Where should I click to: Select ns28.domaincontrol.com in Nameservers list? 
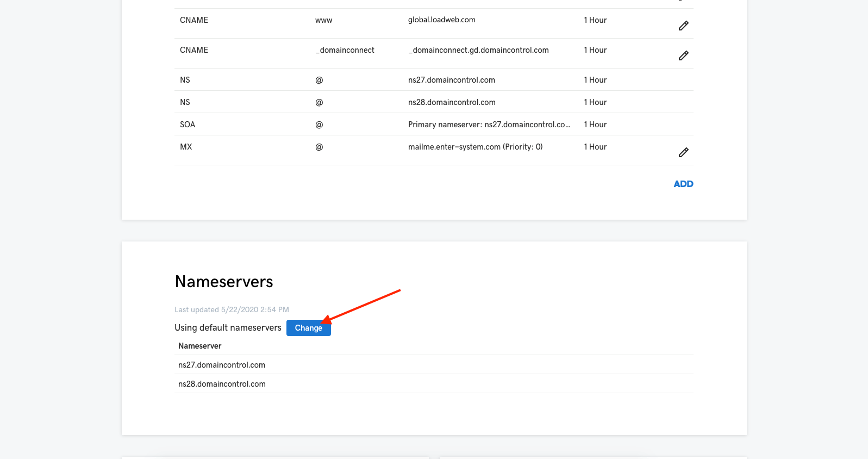coord(222,384)
